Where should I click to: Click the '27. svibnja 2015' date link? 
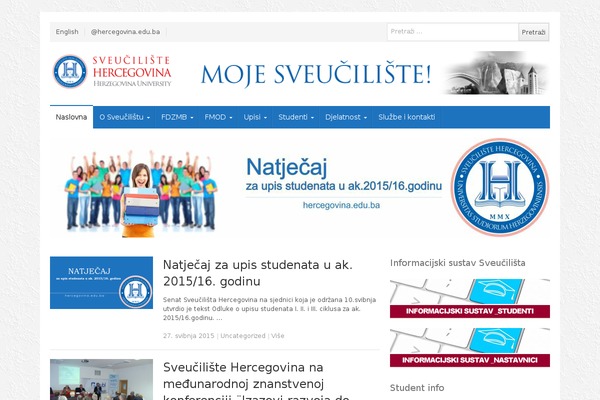point(189,336)
